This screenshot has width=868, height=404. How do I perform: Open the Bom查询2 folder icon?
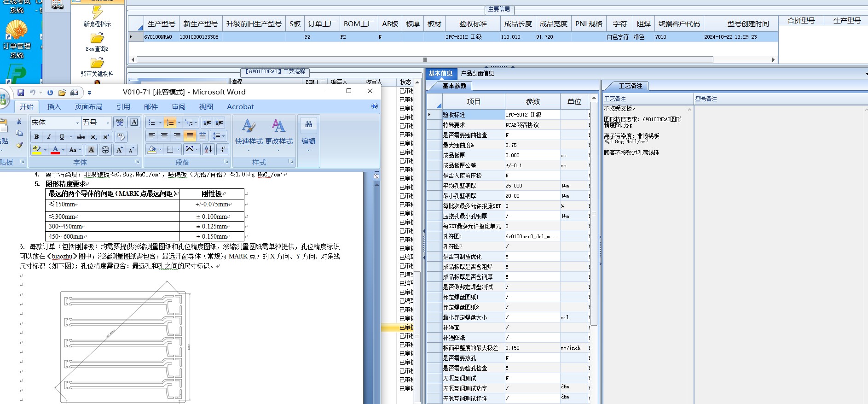click(97, 38)
